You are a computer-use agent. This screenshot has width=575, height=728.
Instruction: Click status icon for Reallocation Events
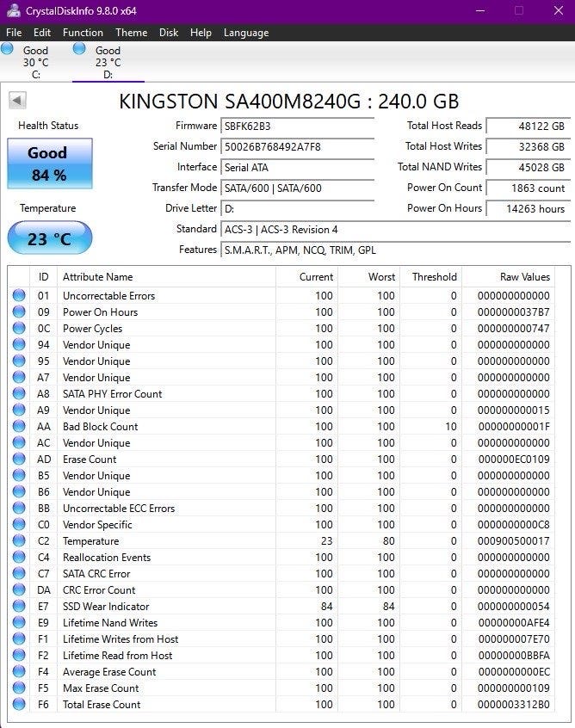tap(19, 557)
